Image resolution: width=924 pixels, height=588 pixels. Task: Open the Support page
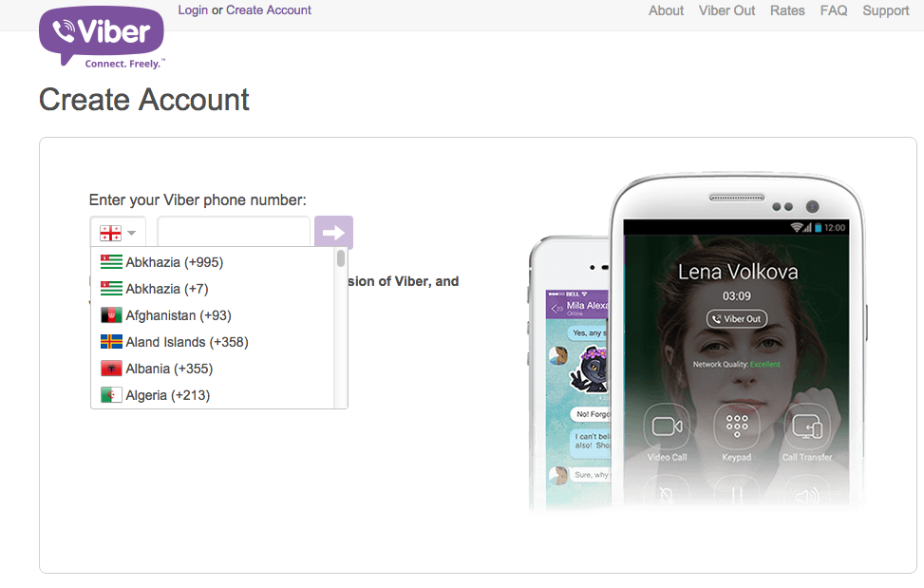pyautogui.click(x=886, y=10)
